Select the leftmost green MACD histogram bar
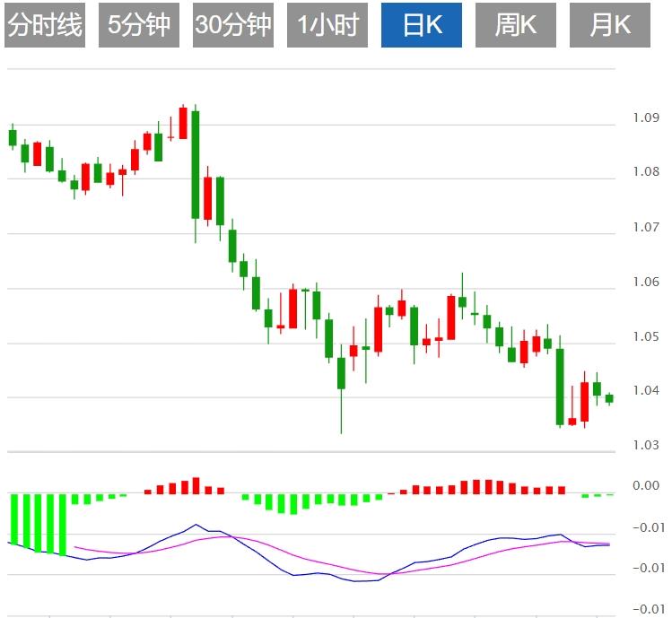Image resolution: width=672 pixels, height=618 pixels. pos(13,518)
